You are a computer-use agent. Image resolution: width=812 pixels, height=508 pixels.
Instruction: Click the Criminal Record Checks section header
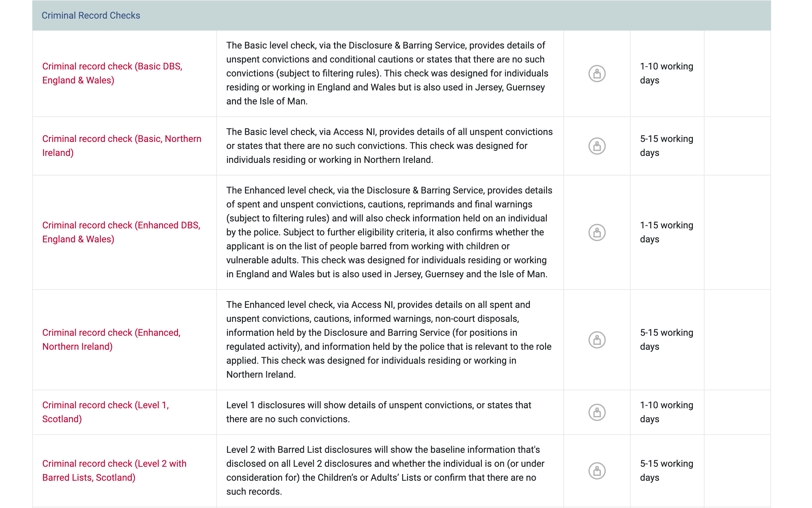[401, 15]
